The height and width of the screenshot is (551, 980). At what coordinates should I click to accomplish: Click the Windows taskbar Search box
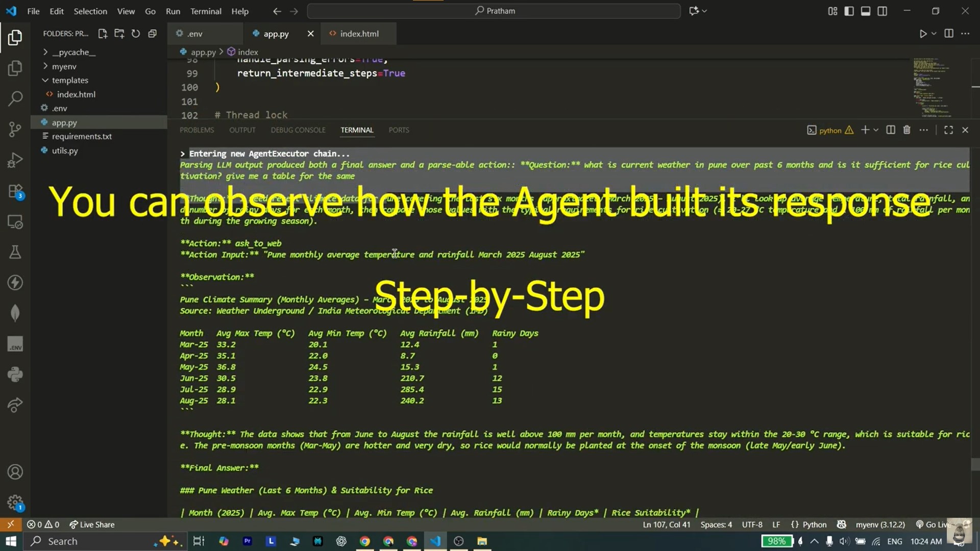pos(104,541)
